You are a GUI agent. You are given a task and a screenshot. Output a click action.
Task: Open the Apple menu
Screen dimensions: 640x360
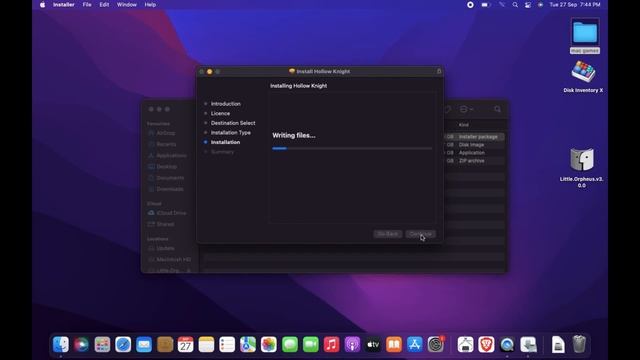coord(42,5)
